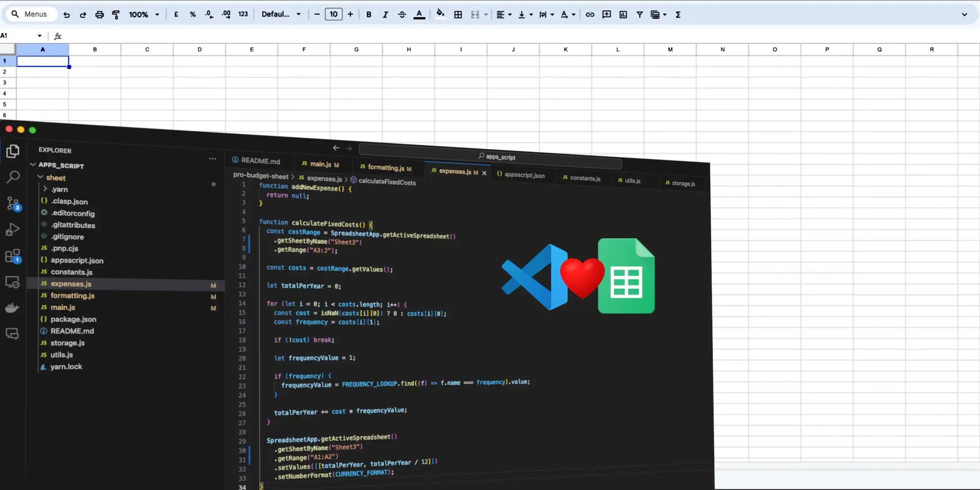Switch to the formatting.js tab
This screenshot has height=490, width=980.
[386, 167]
